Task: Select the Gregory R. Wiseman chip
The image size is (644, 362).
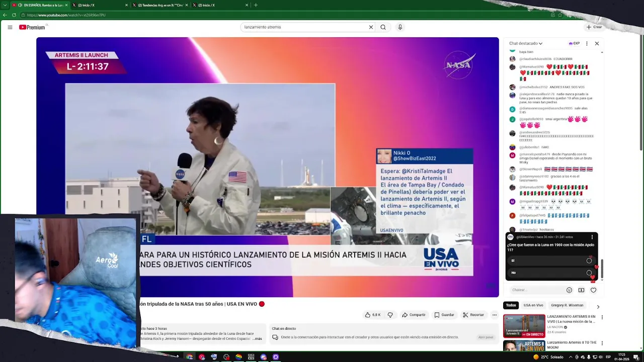Action: (x=567, y=305)
